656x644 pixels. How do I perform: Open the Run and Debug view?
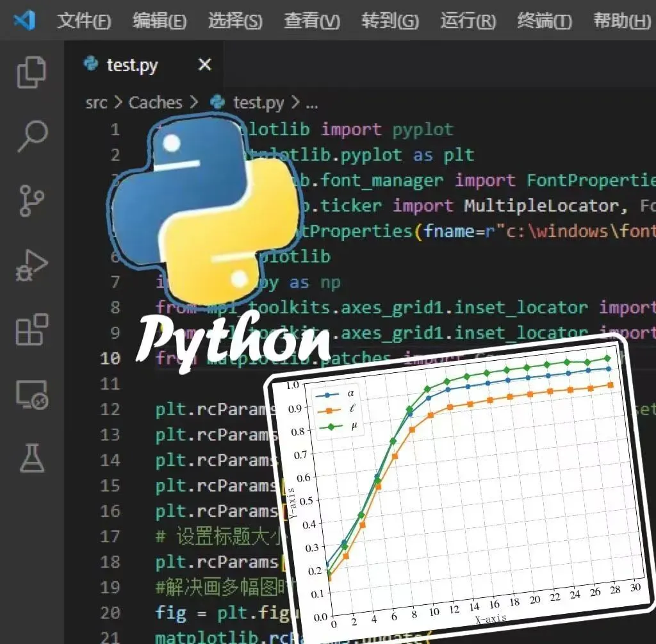pyautogui.click(x=32, y=266)
